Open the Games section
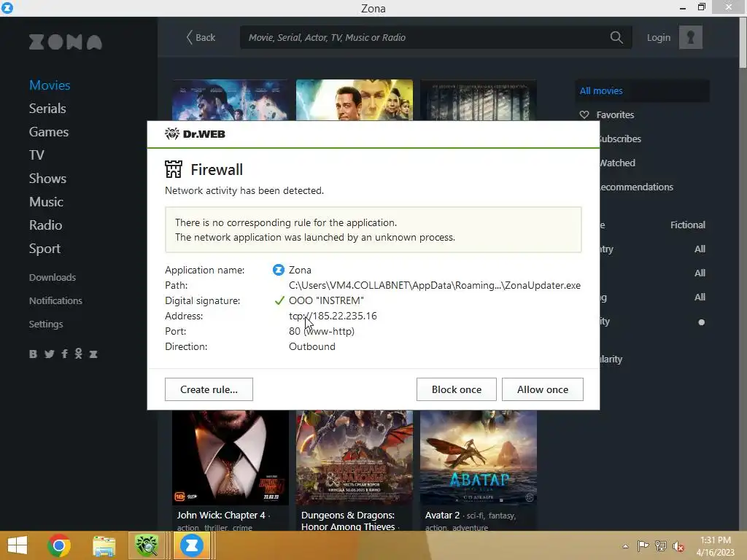Viewport: 747px width, 560px height. tap(49, 132)
